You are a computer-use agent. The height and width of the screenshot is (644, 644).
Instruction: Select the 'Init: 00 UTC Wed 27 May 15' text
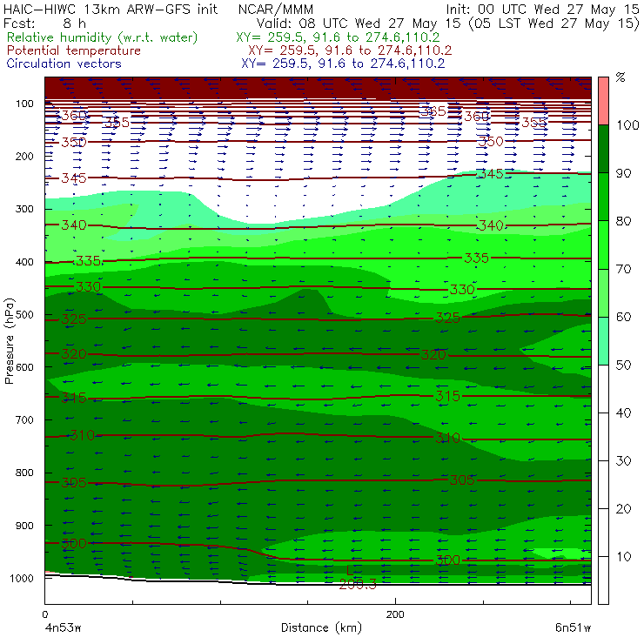(x=541, y=9)
